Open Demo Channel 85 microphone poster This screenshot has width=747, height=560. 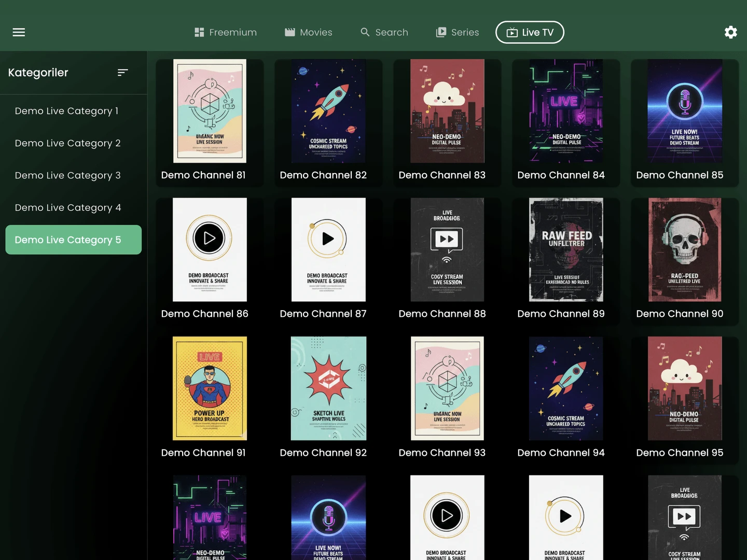click(x=685, y=111)
